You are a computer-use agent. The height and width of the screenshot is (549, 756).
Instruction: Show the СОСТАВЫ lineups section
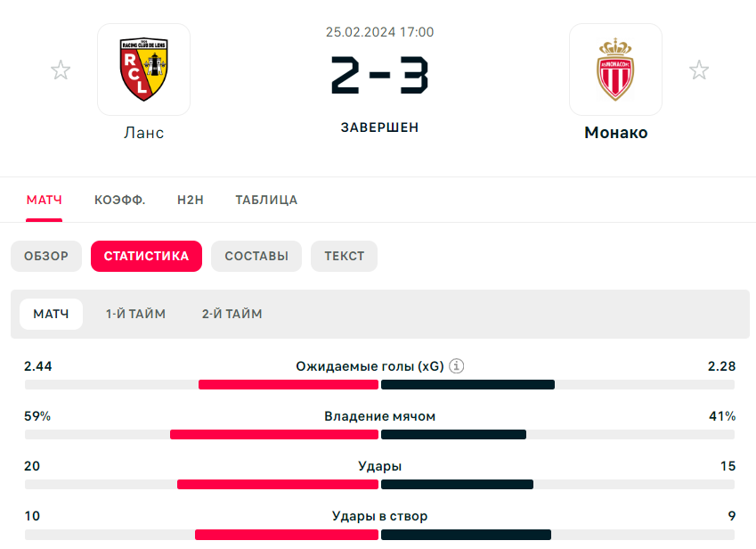[x=256, y=256]
